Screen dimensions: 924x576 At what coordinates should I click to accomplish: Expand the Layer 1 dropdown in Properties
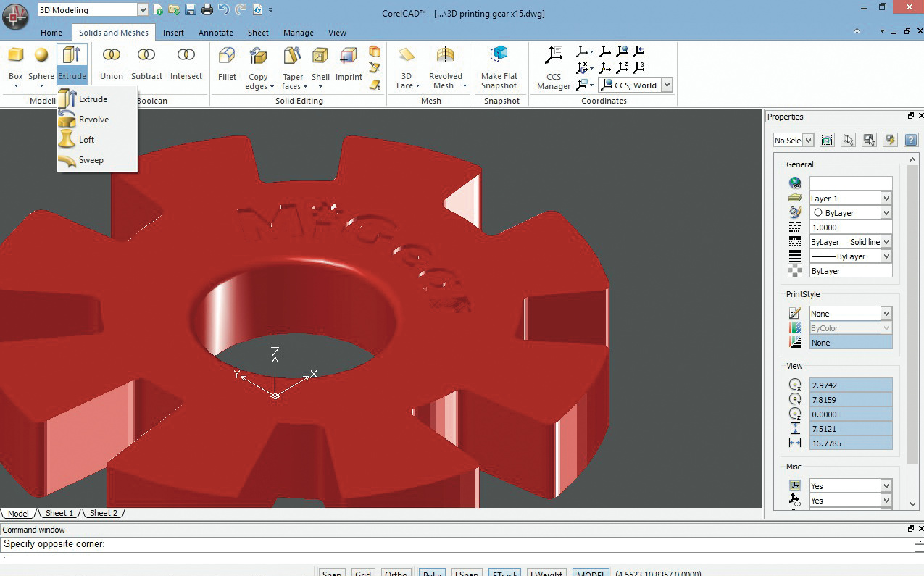886,199
